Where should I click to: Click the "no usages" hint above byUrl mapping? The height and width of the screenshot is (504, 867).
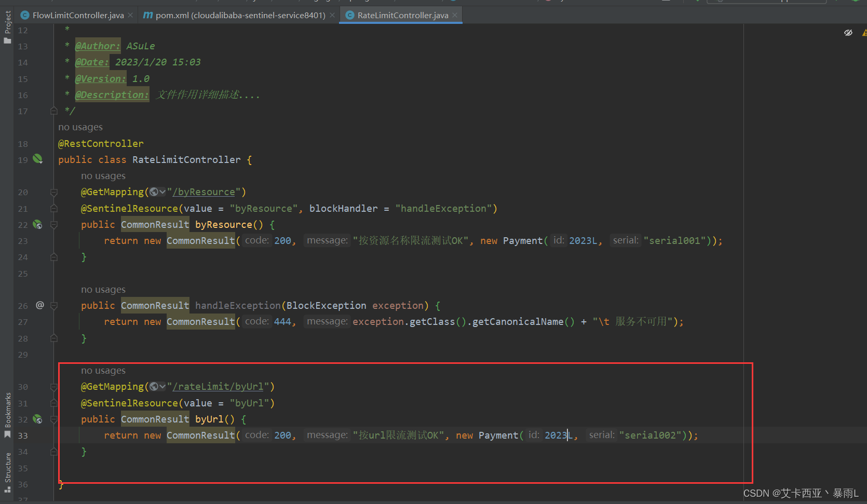coord(103,371)
